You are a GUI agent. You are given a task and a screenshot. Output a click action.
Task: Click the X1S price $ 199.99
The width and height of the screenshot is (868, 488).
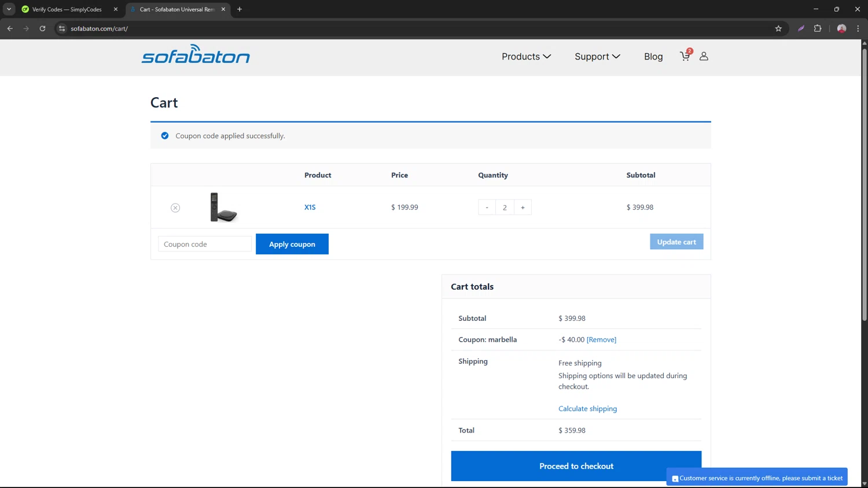[x=404, y=207]
